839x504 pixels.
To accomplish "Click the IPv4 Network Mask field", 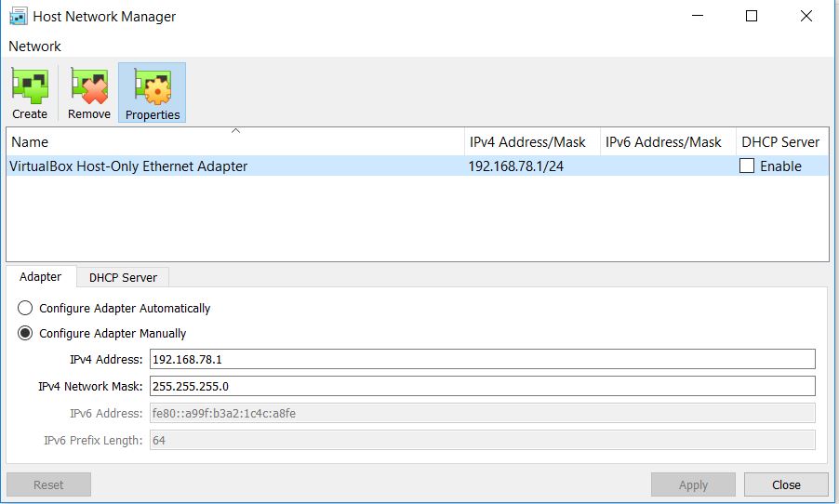I will tap(482, 386).
